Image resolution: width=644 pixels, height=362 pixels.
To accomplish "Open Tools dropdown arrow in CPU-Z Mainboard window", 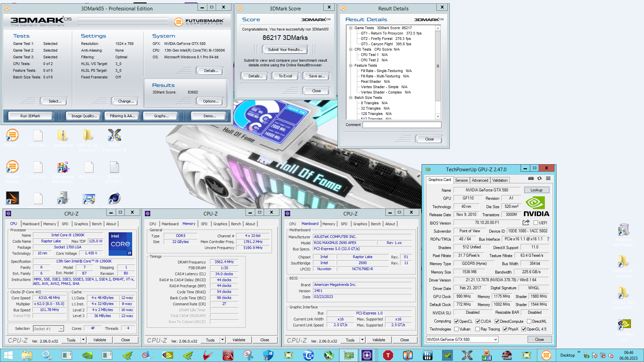I will [x=362, y=340].
